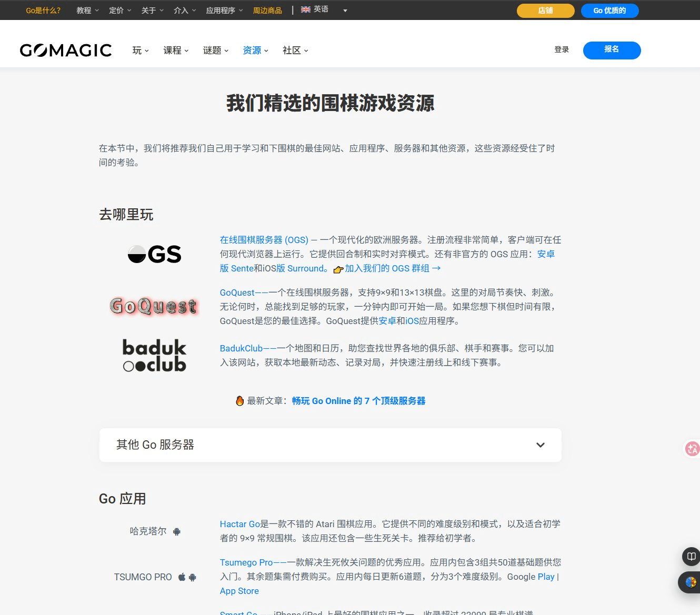Viewport: 700px width, 615px height.
Task: Open the BadukClub link
Action: (x=241, y=348)
